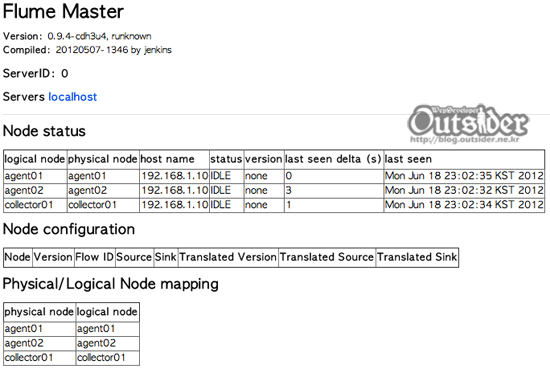Viewport: 550px width, 369px height.
Task: Click the last seen column header
Action: pyautogui.click(x=464, y=159)
